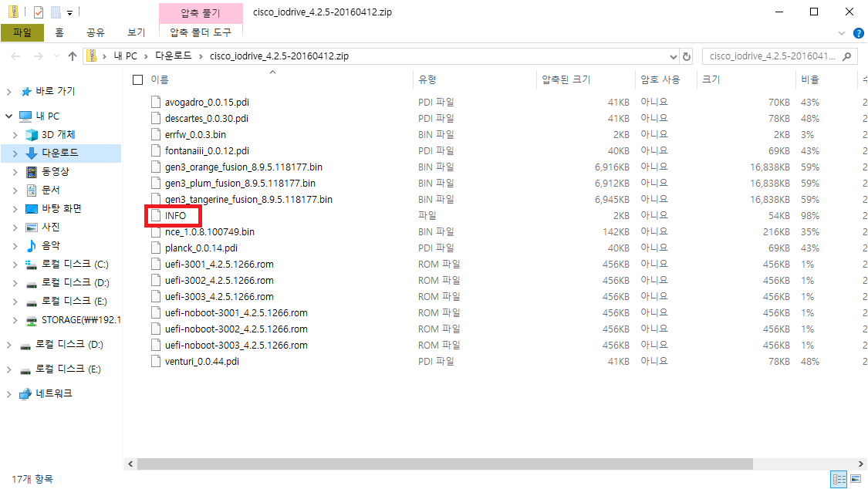The height and width of the screenshot is (489, 868).
Task: Click the 바탕 화면 desktop icon
Action: point(32,208)
